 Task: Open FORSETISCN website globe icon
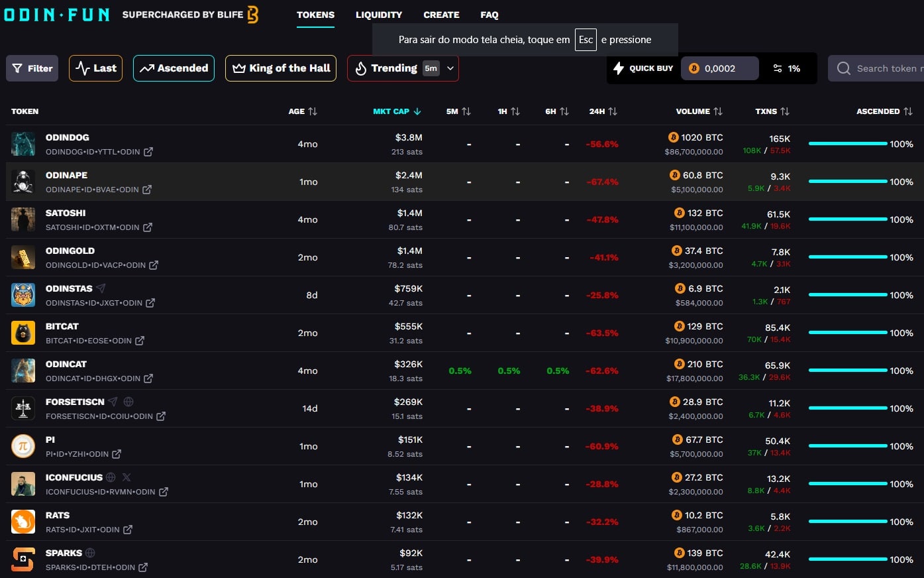(x=128, y=402)
